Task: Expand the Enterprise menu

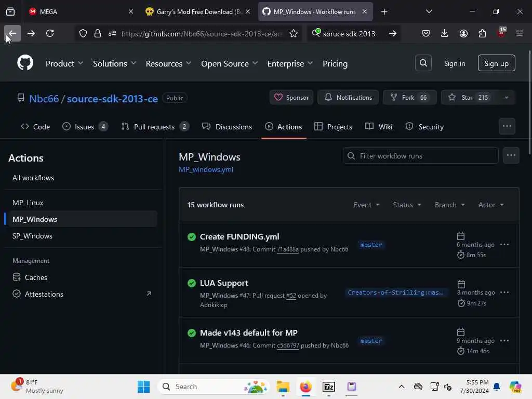Action: click(290, 63)
